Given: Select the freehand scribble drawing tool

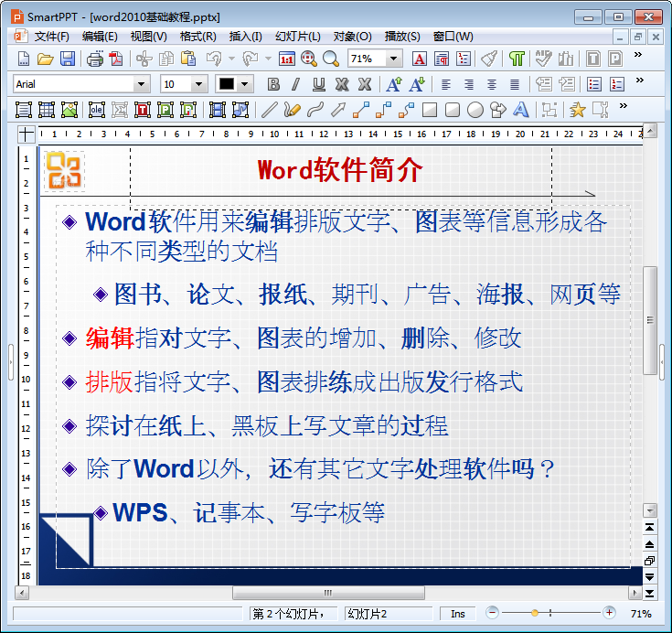Looking at the screenshot, I should (292, 110).
